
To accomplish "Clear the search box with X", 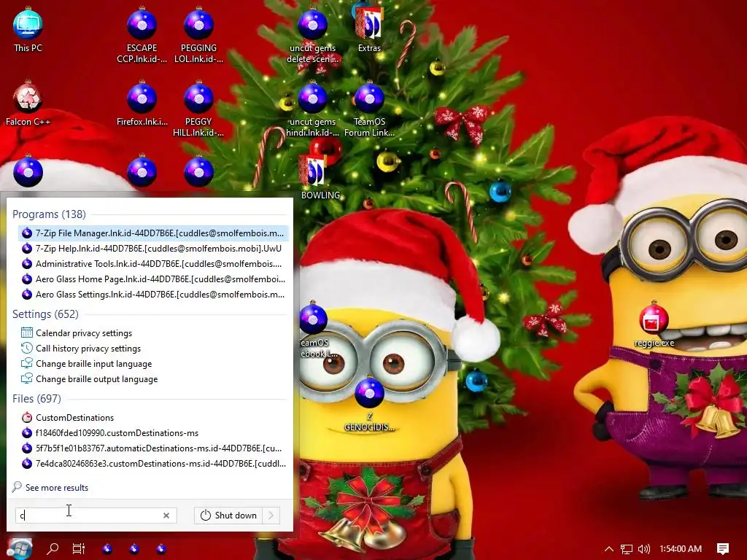I will (x=166, y=516).
